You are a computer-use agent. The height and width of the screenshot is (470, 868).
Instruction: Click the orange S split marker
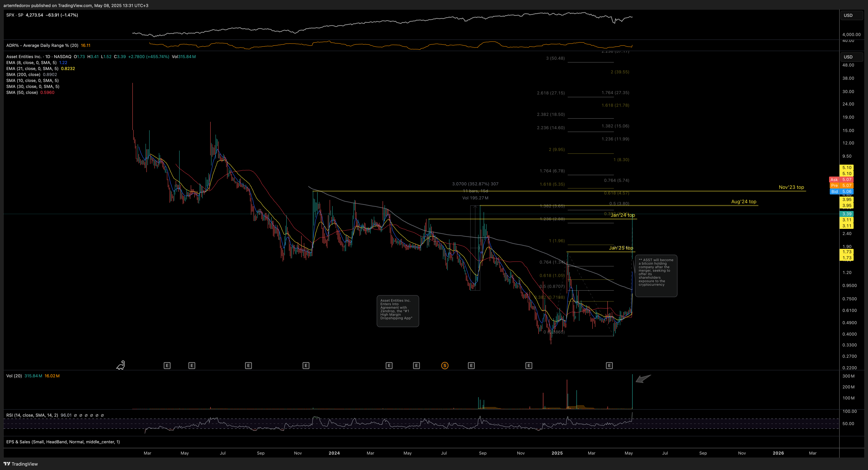click(445, 365)
